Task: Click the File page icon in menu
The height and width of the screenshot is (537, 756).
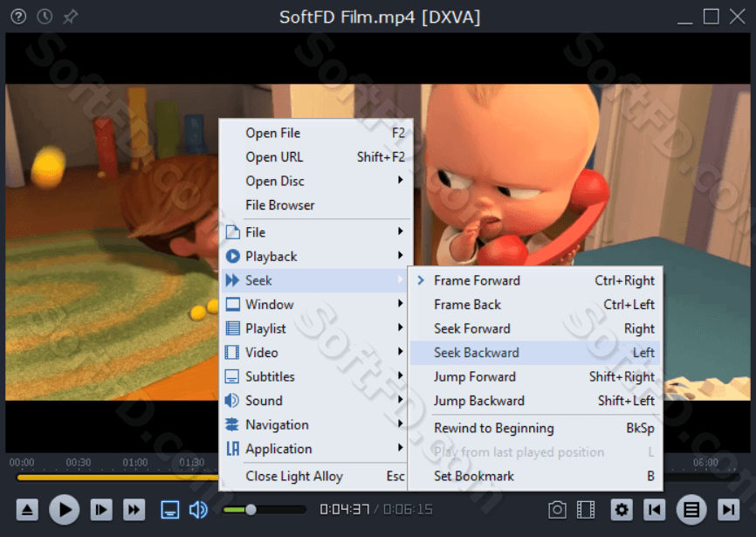Action: pos(233,232)
